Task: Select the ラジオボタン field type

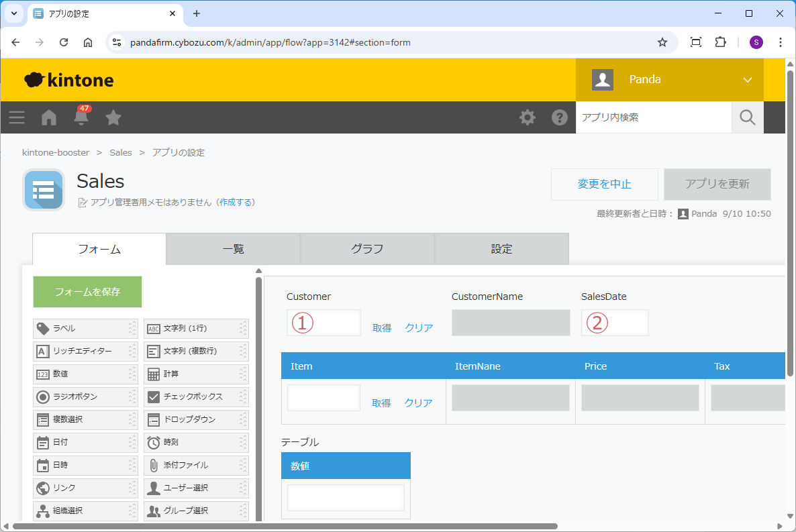Action: click(x=85, y=396)
